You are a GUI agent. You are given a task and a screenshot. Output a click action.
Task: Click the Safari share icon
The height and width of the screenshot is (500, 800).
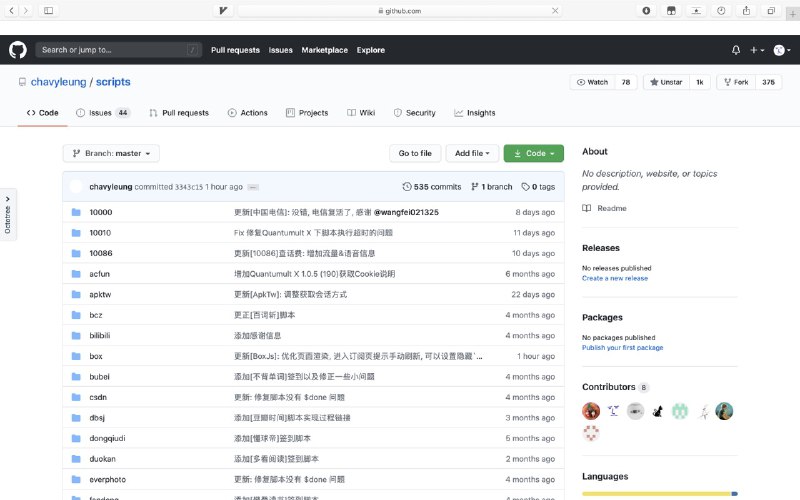click(746, 10)
